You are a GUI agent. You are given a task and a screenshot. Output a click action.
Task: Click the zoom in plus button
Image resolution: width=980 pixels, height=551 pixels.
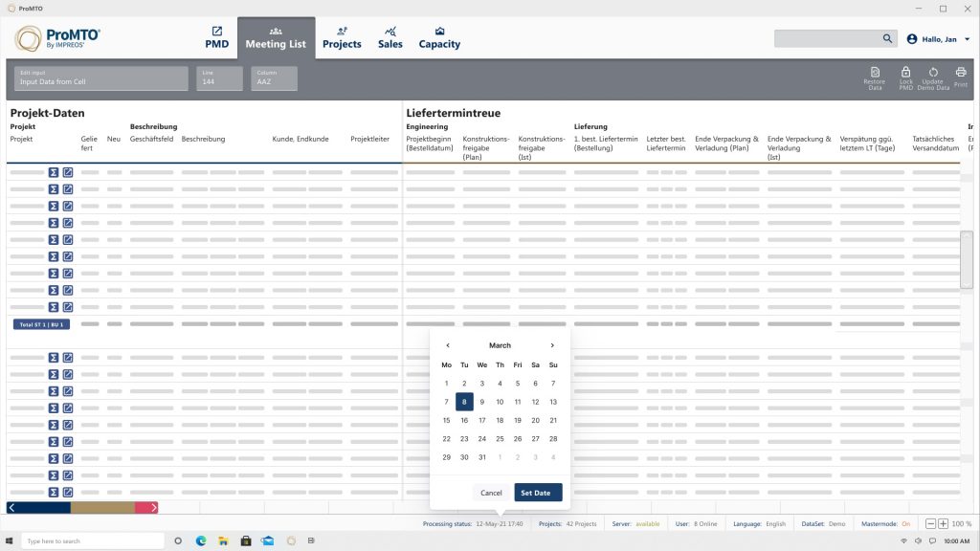pyautogui.click(x=943, y=524)
